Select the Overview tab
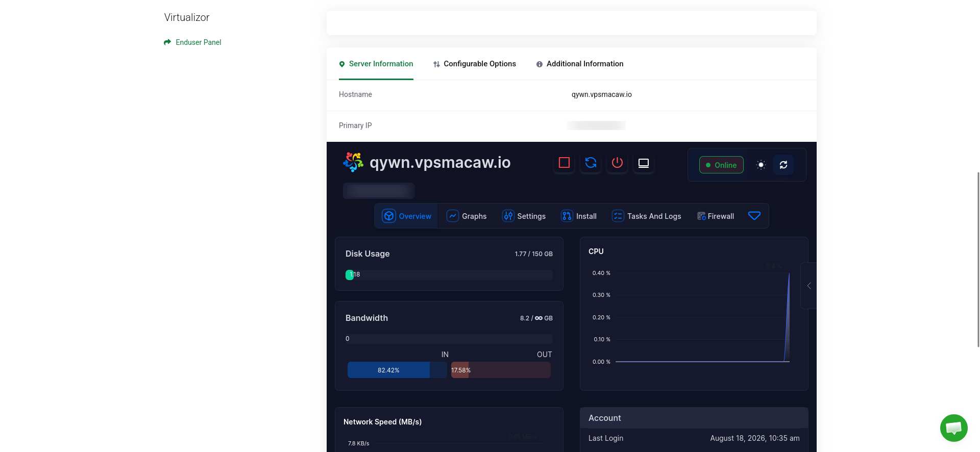Viewport: 980px width, 452px height. (406, 216)
